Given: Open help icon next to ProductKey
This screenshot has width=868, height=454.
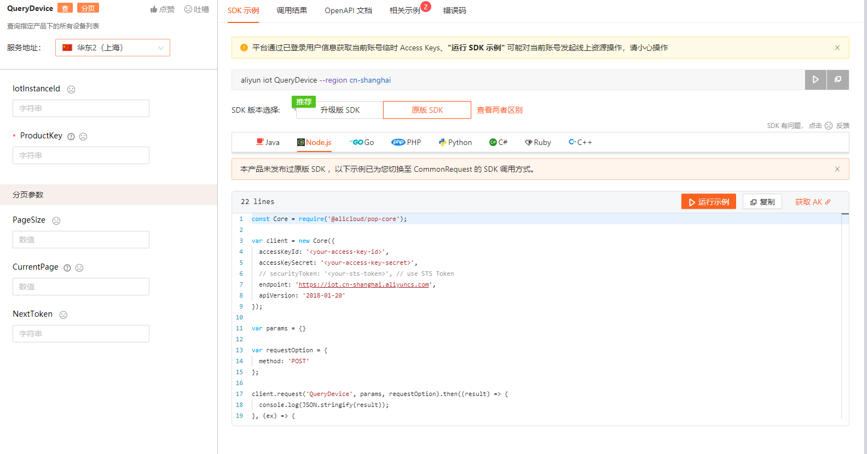Looking at the screenshot, I should pos(71,136).
